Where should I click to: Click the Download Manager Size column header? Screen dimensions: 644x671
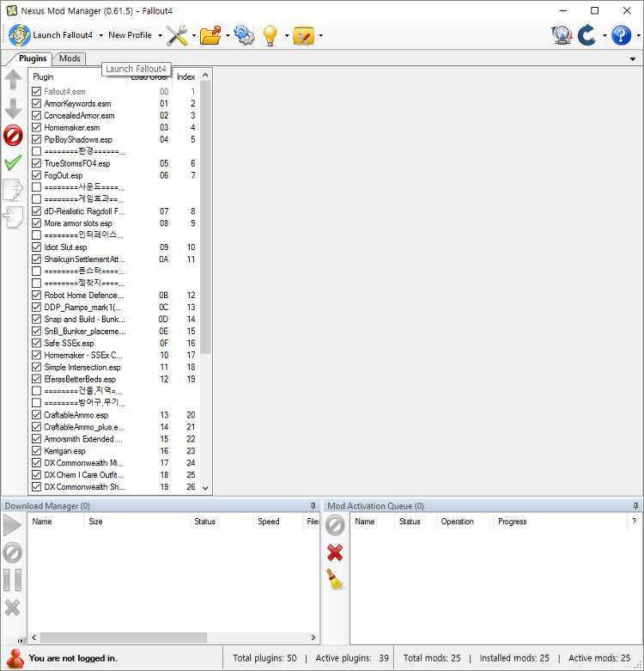(137, 522)
